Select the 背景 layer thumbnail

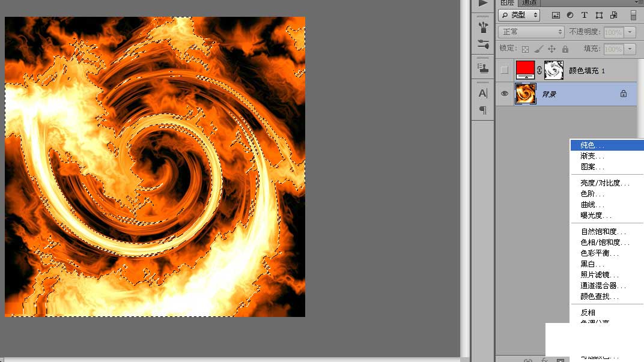click(x=525, y=94)
